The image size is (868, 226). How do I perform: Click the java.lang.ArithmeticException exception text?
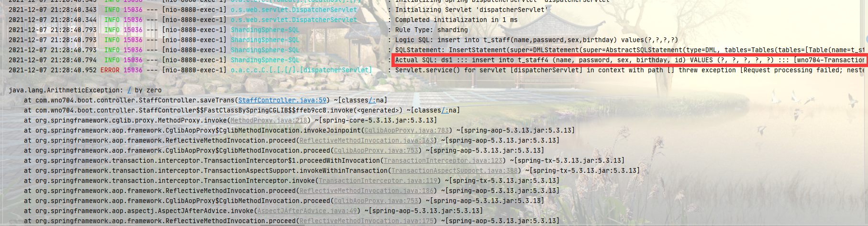[x=65, y=90]
